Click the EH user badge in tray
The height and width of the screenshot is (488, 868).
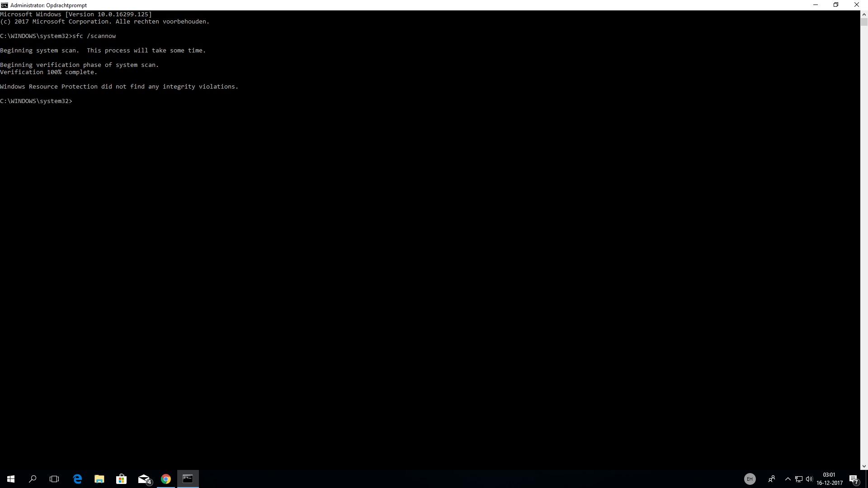[750, 479]
